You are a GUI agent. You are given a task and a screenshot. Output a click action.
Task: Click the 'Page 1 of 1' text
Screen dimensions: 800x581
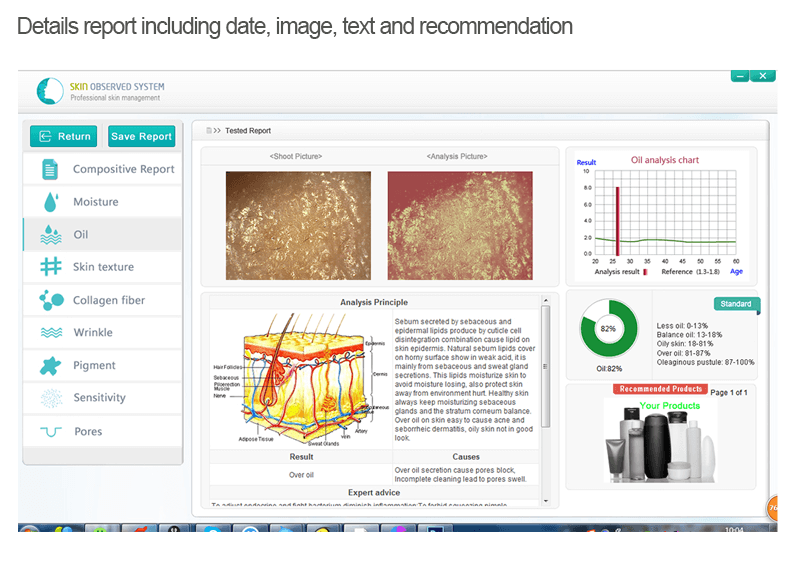pos(729,392)
